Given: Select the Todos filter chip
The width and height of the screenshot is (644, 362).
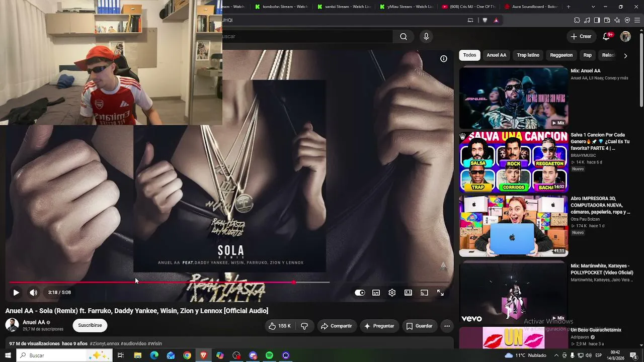Looking at the screenshot, I should 470,55.
